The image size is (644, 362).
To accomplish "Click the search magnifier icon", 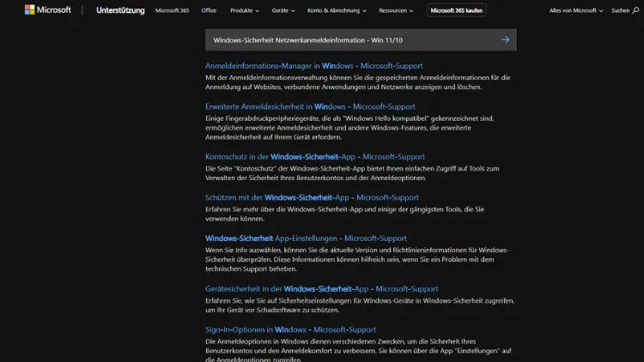I will 635,10.
